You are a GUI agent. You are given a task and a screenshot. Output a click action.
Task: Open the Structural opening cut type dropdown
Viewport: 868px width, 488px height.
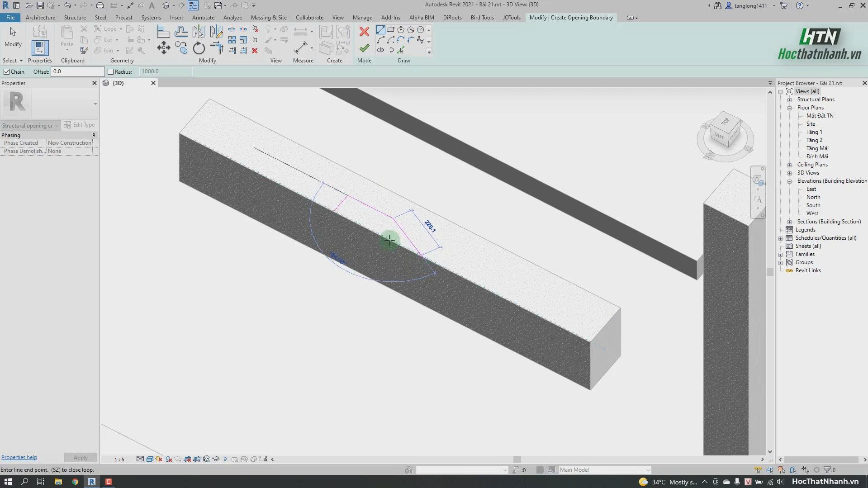coord(30,125)
